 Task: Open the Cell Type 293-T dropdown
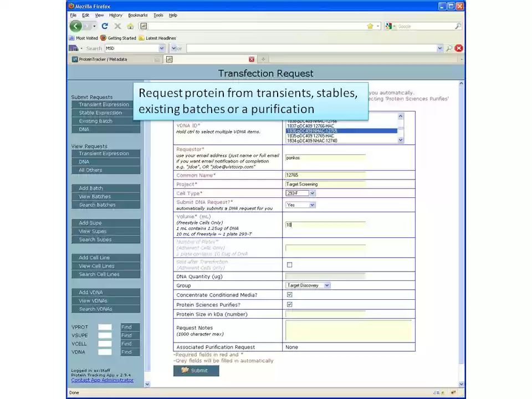tap(313, 193)
